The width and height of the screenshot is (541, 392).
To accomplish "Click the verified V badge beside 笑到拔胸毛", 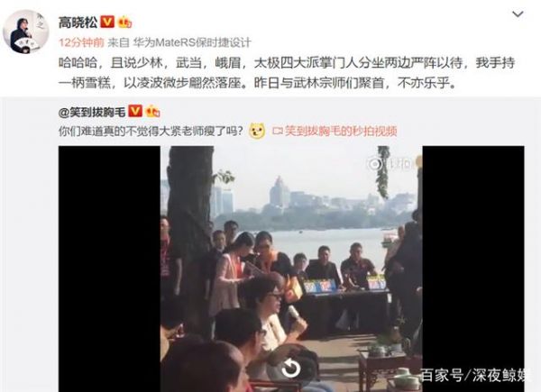I will [x=135, y=112].
